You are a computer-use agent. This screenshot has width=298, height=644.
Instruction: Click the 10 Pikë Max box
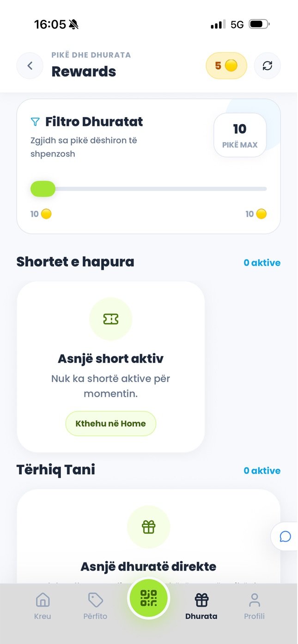(x=240, y=135)
